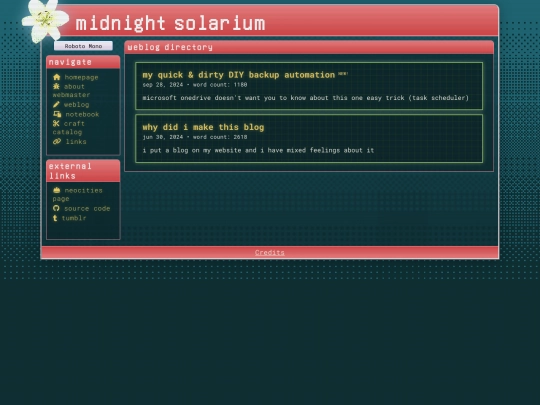Image resolution: width=540 pixels, height=405 pixels.
Task: Open the notebook page link
Action: pos(82,114)
